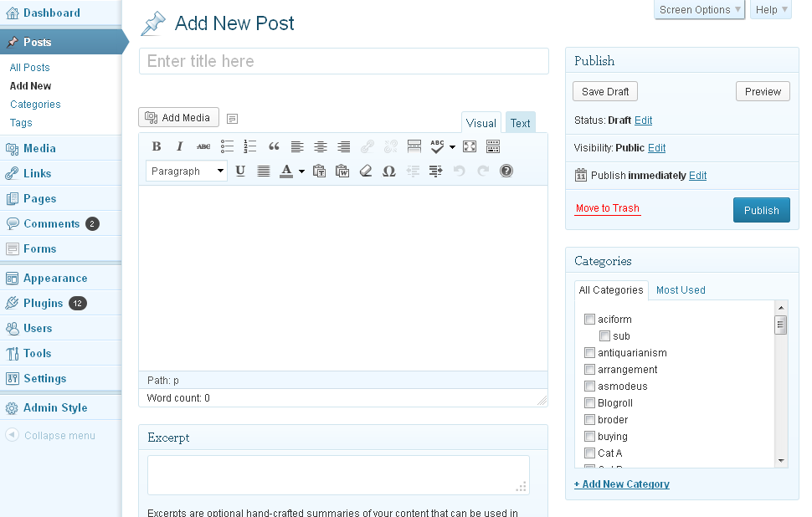The image size is (812, 517).
Task: Collapse the admin menu
Action: [x=50, y=435]
